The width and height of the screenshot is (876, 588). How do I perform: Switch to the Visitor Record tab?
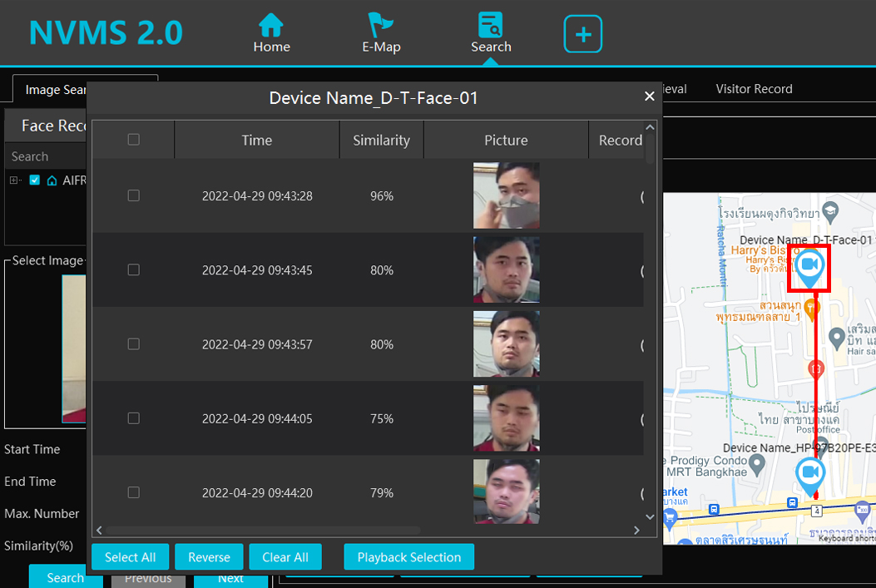click(x=754, y=89)
